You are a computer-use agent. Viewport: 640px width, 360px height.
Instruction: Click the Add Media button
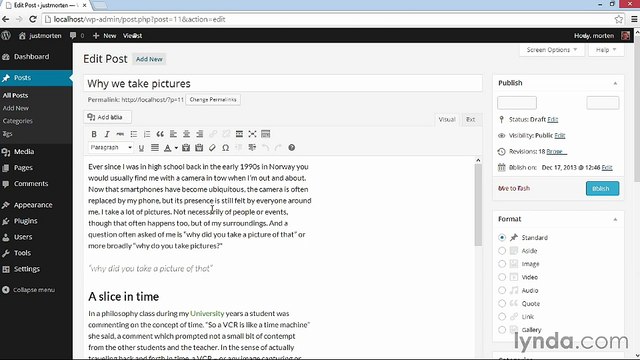[x=108, y=117]
